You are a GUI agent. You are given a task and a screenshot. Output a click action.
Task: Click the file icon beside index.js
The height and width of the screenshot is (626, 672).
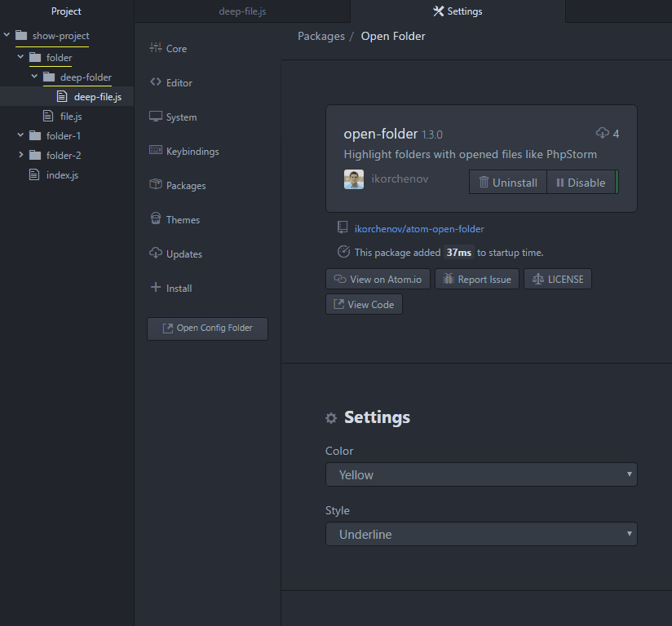pyautogui.click(x=34, y=174)
